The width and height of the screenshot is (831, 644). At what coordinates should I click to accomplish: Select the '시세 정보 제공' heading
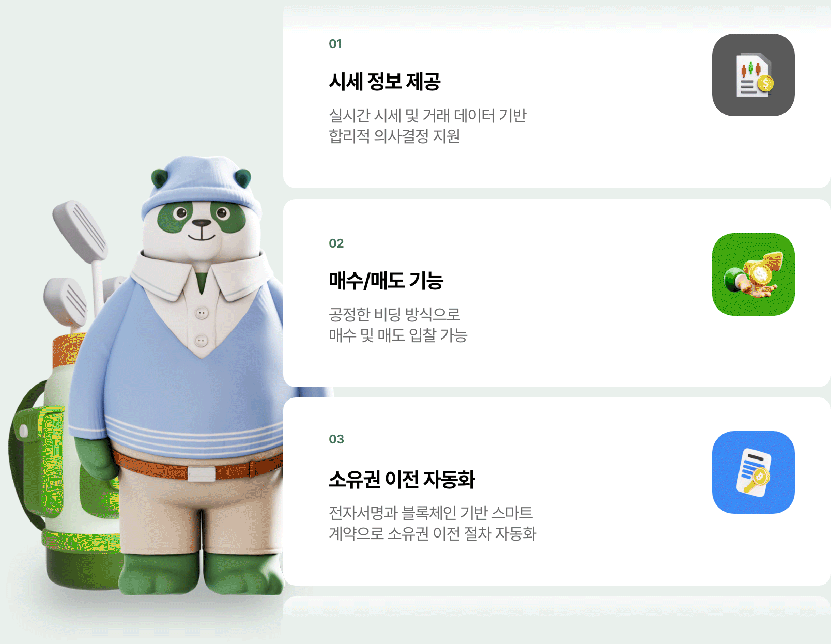pos(384,82)
